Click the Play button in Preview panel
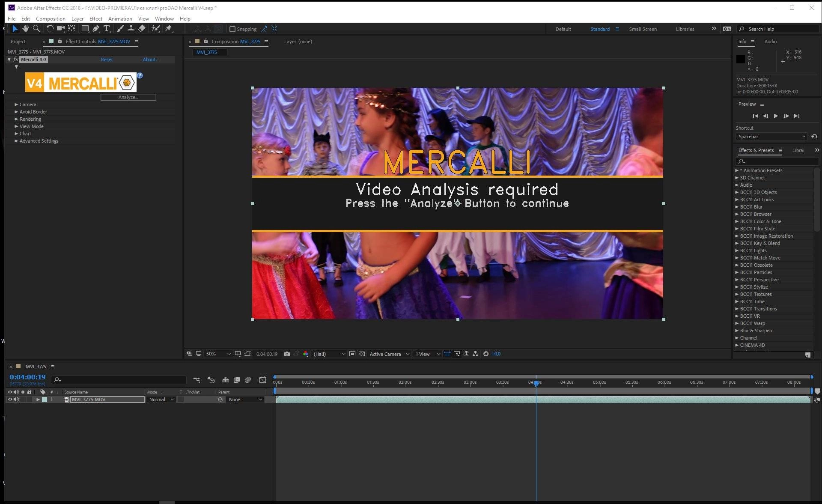This screenshot has width=822, height=504. tap(776, 116)
